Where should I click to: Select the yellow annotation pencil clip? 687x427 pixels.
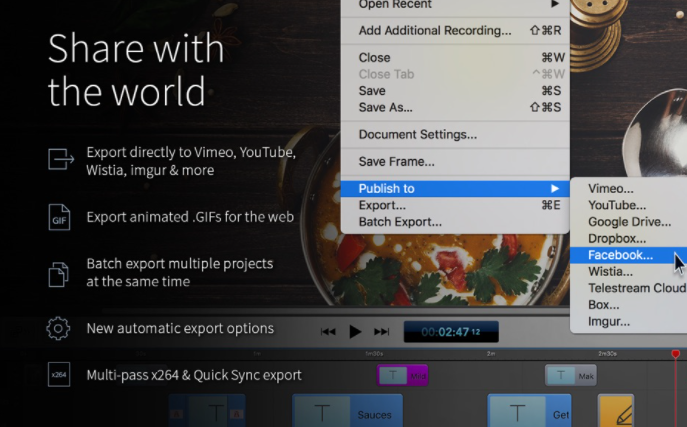coord(616,412)
